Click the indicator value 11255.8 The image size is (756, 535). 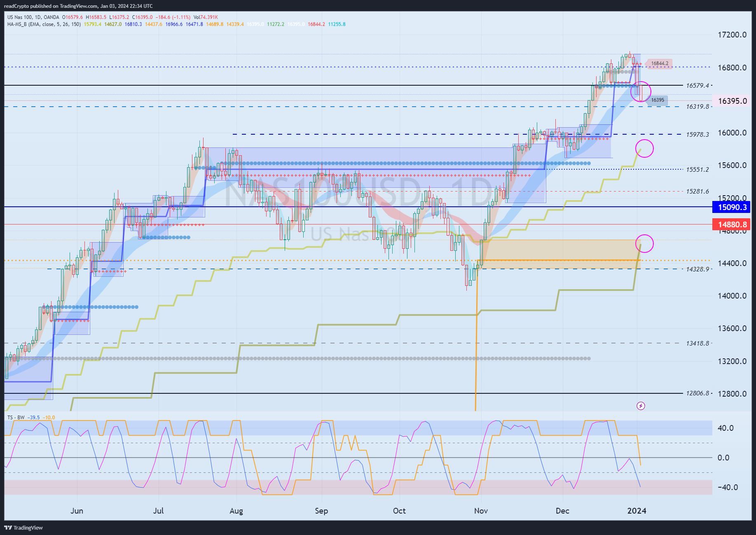(337, 24)
